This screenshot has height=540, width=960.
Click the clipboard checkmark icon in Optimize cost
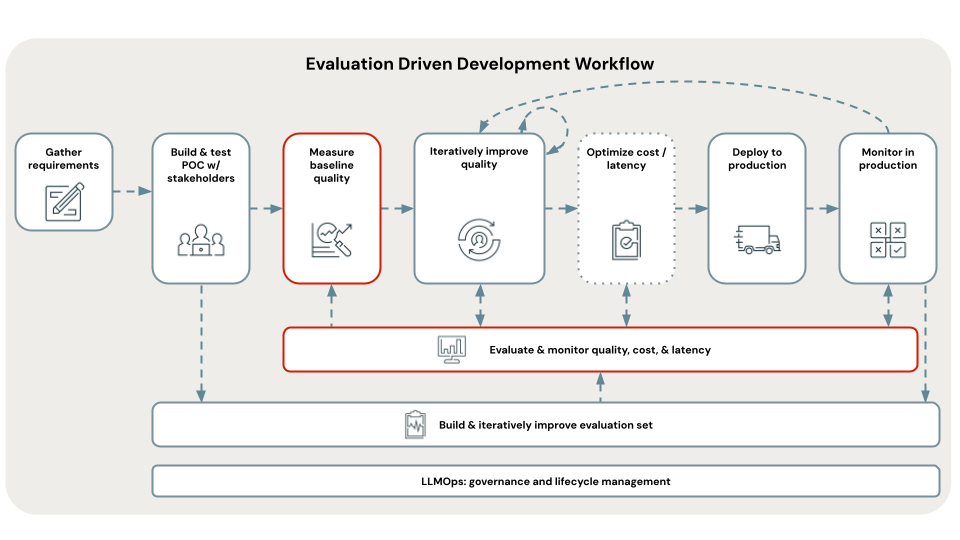(x=626, y=240)
